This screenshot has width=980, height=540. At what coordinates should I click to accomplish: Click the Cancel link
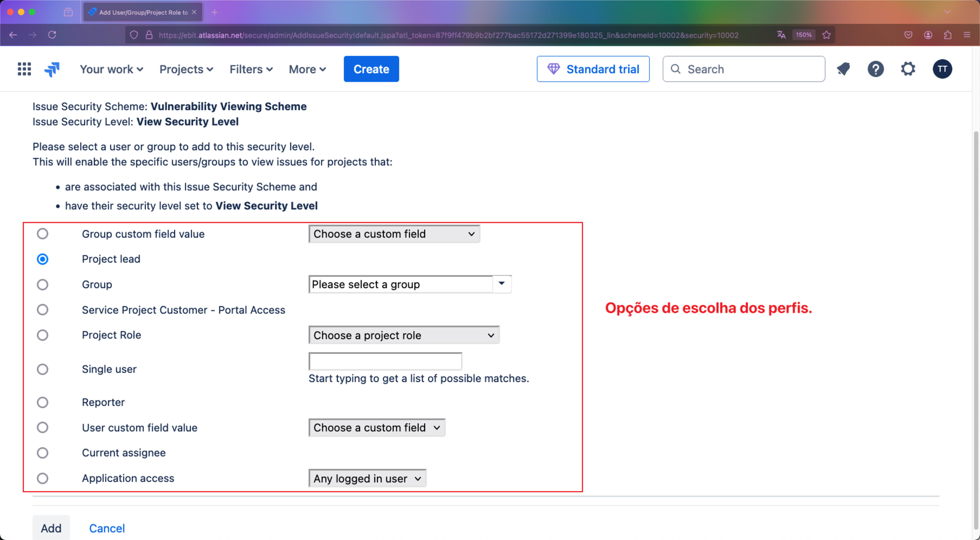(x=107, y=528)
